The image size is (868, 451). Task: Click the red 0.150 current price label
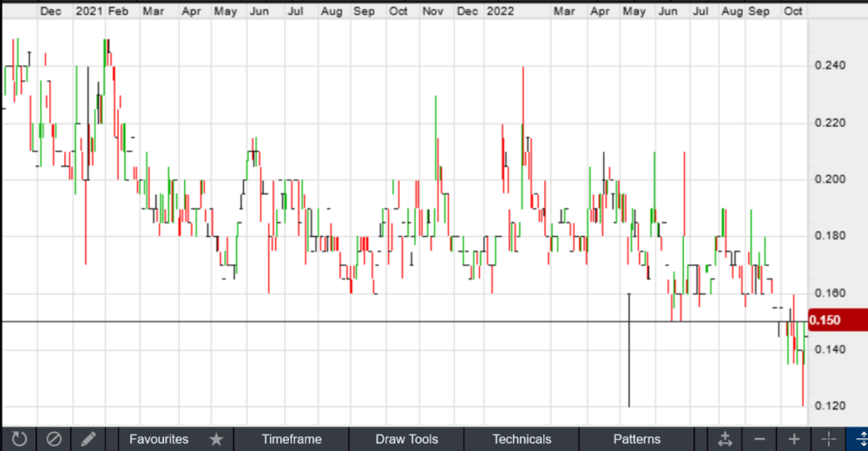point(838,320)
